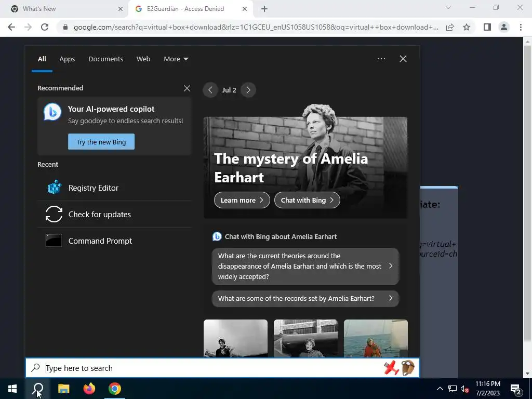Click the Chat with Bing button
This screenshot has width=532, height=399.
(x=307, y=200)
